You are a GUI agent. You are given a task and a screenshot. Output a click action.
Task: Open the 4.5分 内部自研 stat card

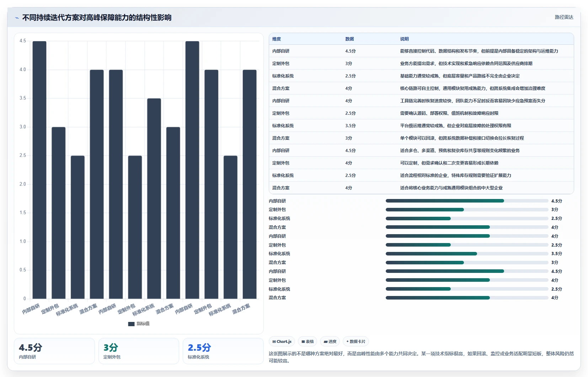pyautogui.click(x=54, y=351)
